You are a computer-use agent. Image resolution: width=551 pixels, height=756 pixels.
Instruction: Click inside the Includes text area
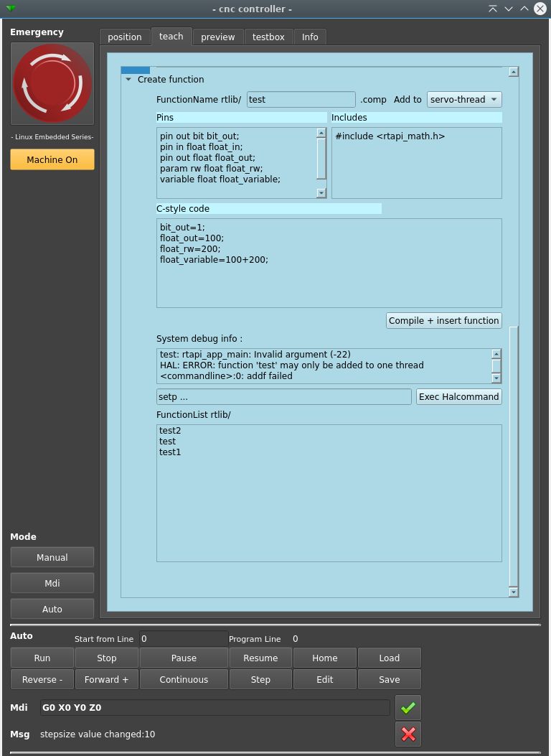(x=417, y=163)
